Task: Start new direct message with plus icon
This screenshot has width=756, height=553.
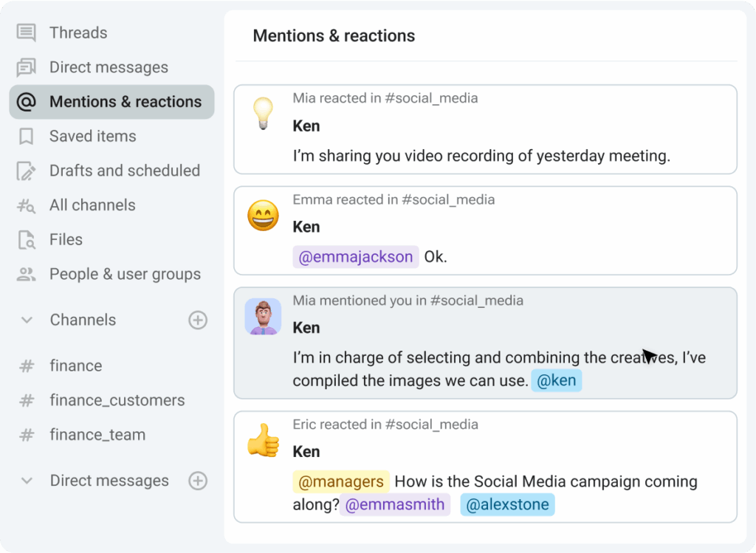Action: click(198, 481)
